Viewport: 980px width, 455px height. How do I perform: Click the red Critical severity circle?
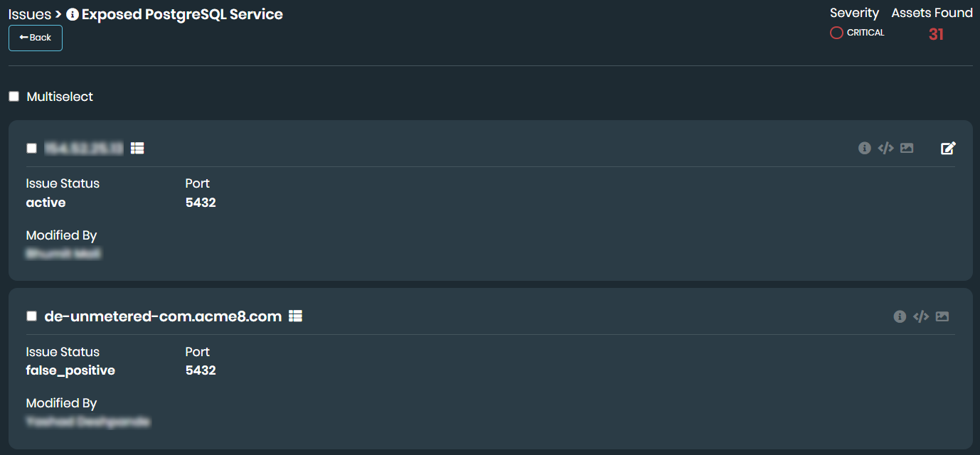[836, 33]
